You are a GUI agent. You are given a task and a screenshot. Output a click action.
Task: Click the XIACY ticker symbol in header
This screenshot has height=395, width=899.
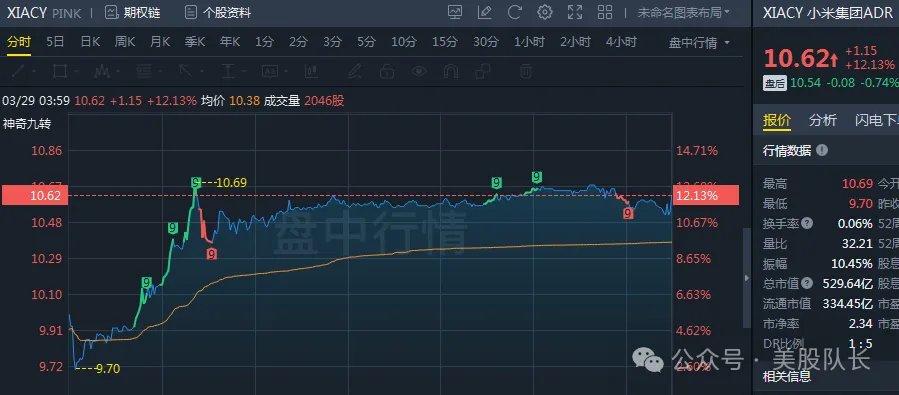pos(27,13)
